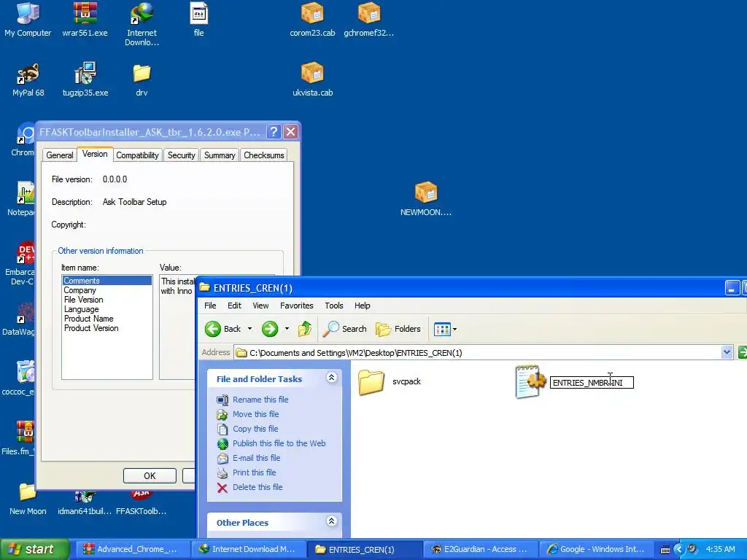
Task: Open Back button history dropdown
Action: 249,329
